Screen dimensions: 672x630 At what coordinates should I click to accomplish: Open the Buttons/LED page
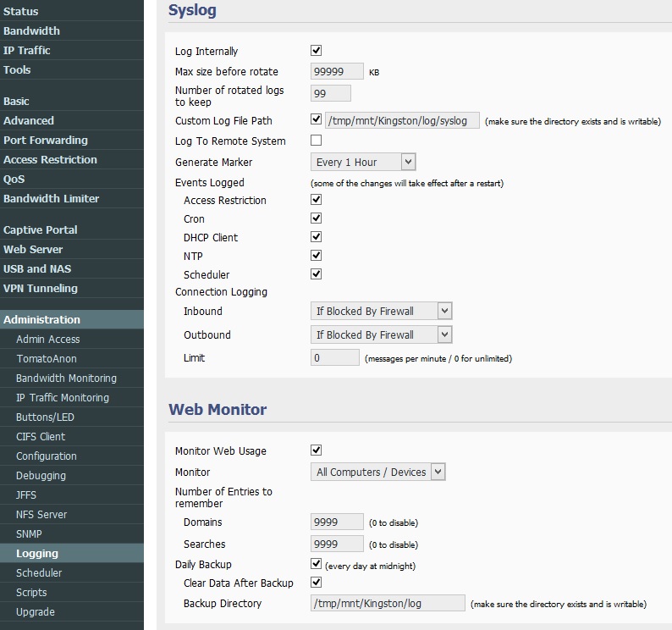tap(72, 417)
